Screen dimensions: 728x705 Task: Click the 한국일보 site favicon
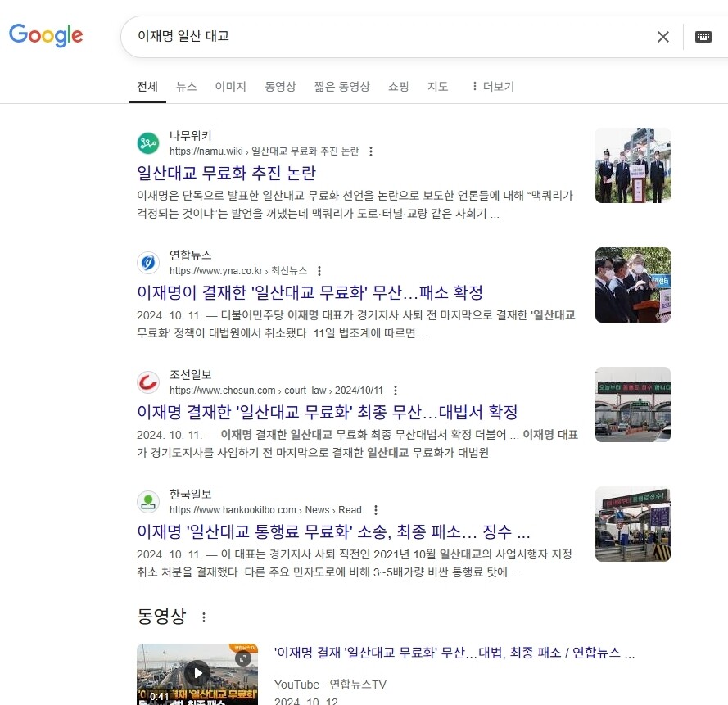(148, 502)
